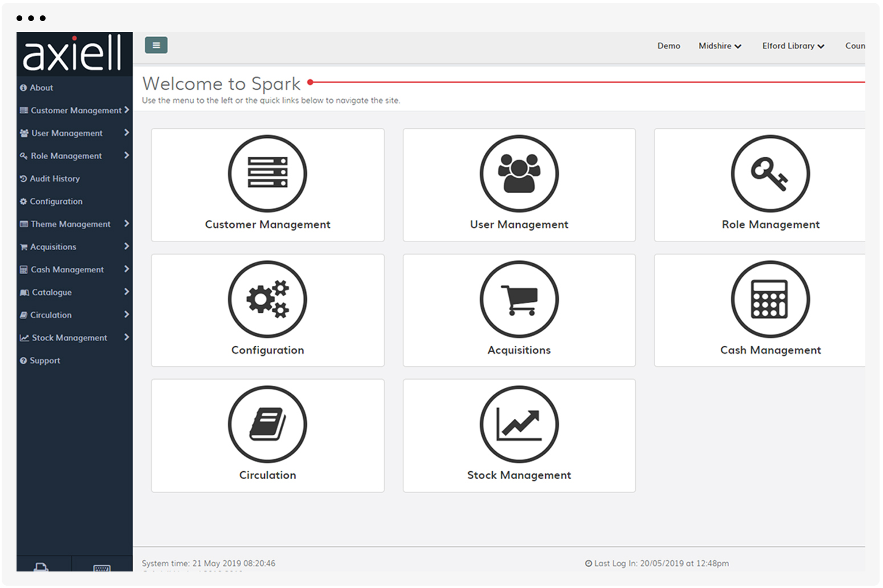Expand the Theme Management sidebar submenu

[74, 224]
